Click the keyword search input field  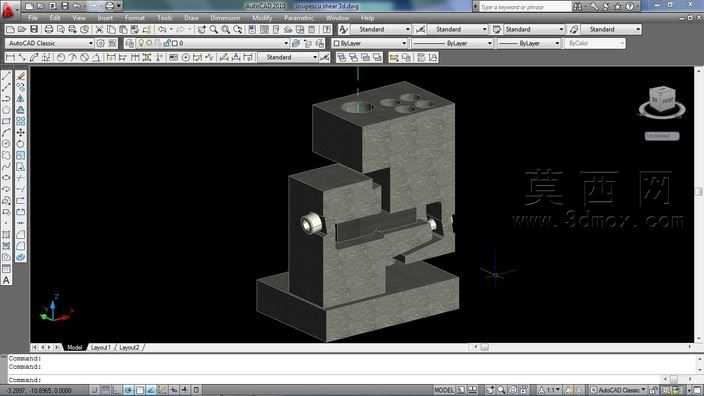(x=525, y=7)
